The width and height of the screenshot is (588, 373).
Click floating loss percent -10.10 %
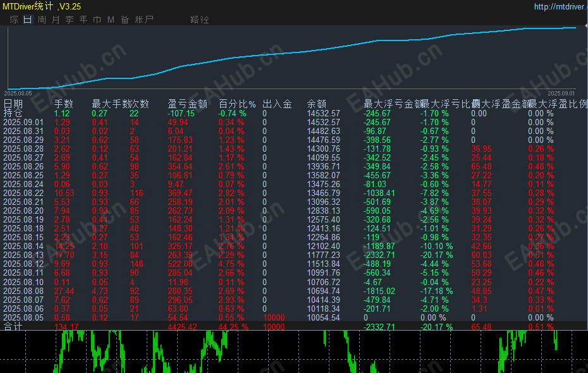click(436, 247)
